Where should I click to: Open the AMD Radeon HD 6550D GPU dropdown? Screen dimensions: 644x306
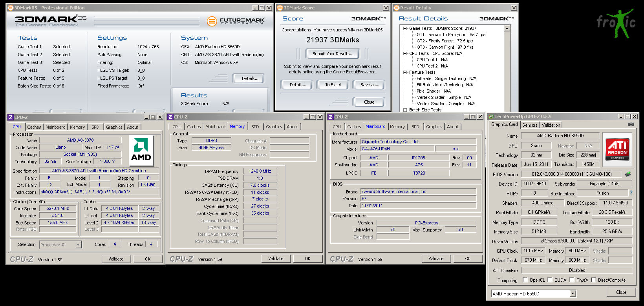[573, 293]
